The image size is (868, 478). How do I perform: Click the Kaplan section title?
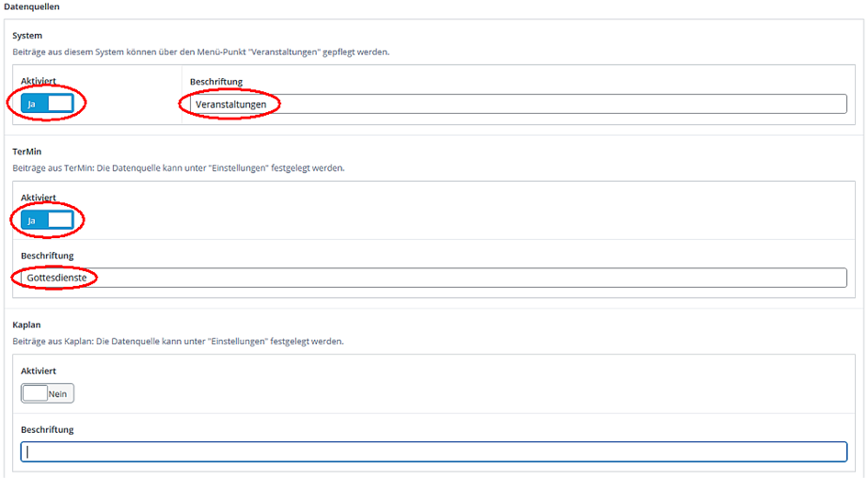click(27, 325)
